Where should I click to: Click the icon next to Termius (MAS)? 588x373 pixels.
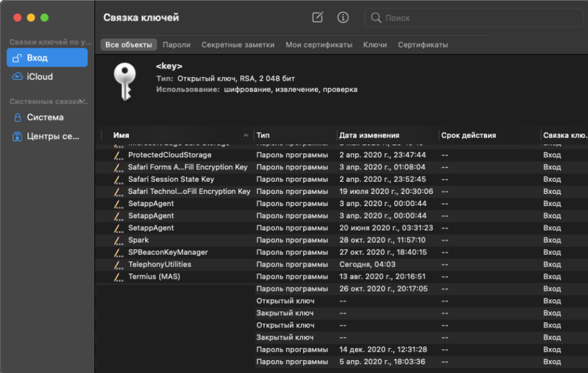[x=117, y=277]
